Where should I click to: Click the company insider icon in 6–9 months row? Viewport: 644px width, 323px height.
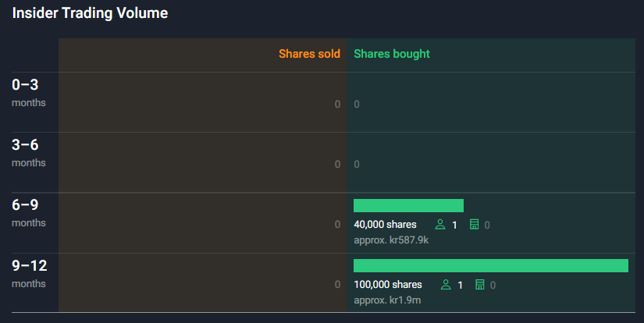474,224
